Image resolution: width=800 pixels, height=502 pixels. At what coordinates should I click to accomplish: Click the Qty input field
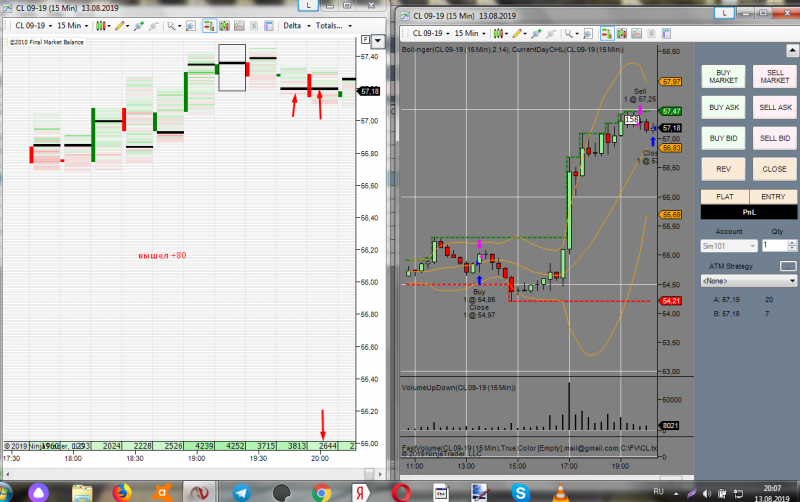click(x=774, y=245)
